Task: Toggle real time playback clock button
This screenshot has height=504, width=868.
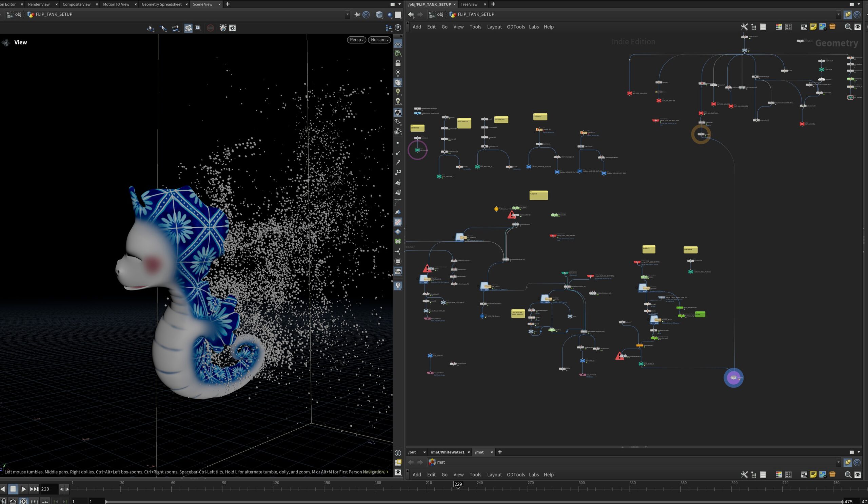Action: point(23,501)
